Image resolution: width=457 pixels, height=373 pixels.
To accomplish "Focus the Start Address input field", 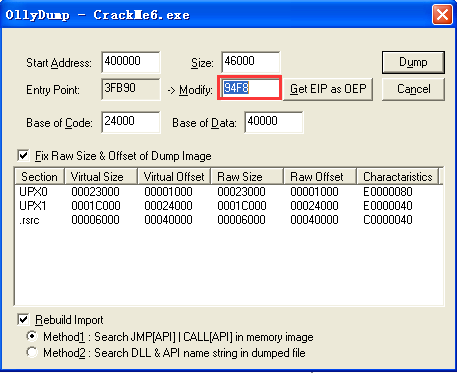I will [131, 62].
